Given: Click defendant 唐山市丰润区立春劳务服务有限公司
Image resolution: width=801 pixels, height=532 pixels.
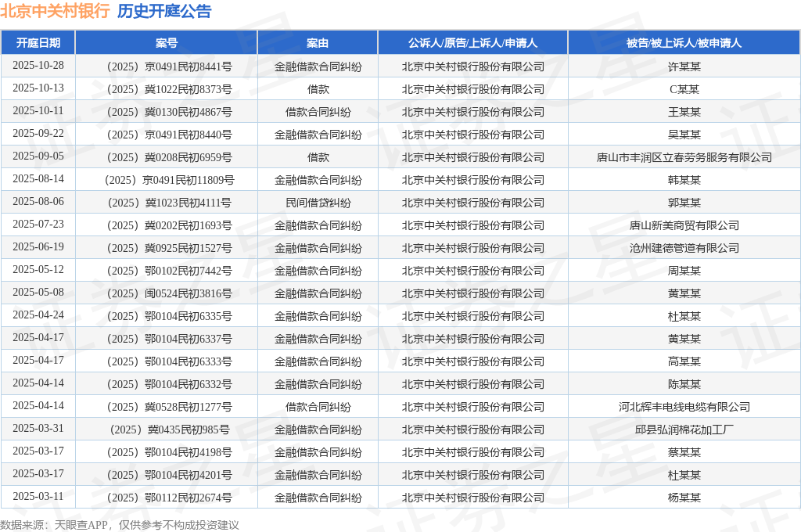Looking at the screenshot, I should [x=684, y=157].
